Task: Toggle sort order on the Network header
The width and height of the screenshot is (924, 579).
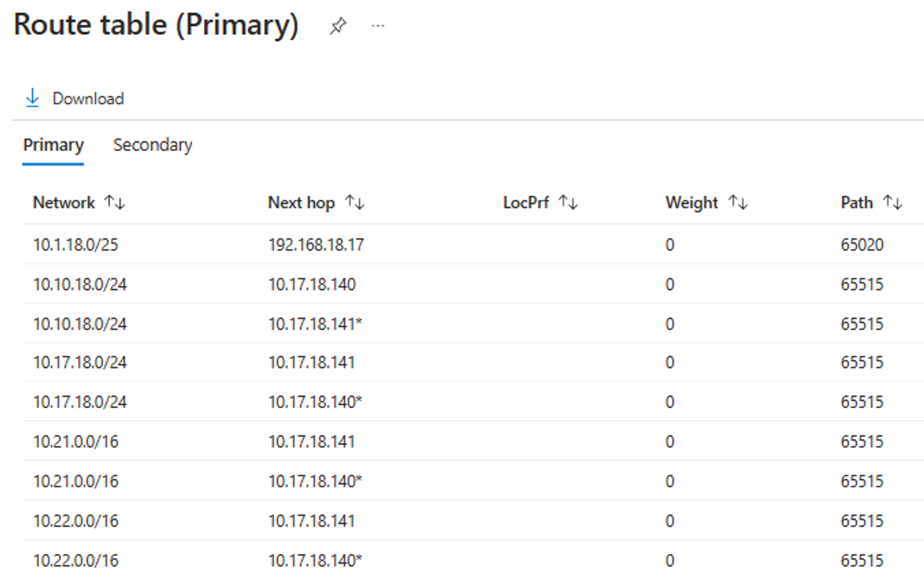Action: click(x=64, y=202)
